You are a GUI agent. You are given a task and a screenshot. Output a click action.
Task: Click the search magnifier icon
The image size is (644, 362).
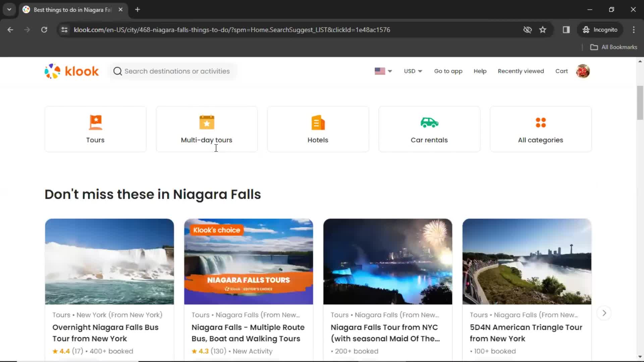(x=117, y=71)
